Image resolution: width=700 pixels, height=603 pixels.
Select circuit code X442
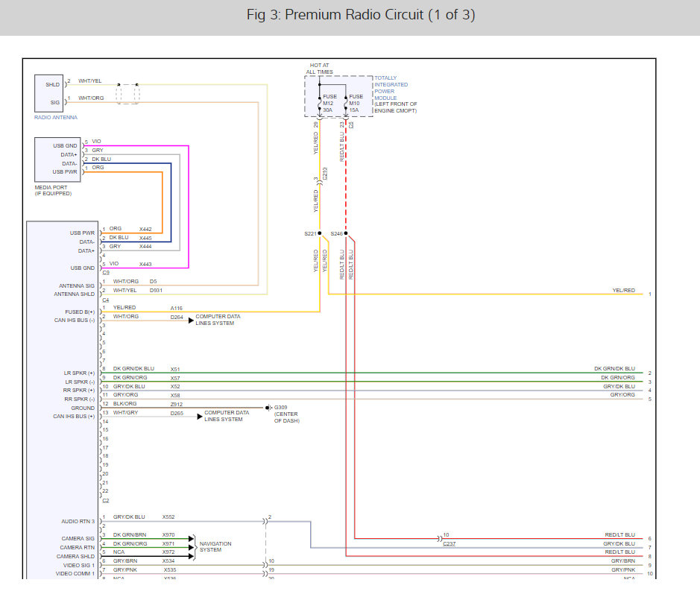[x=145, y=229]
